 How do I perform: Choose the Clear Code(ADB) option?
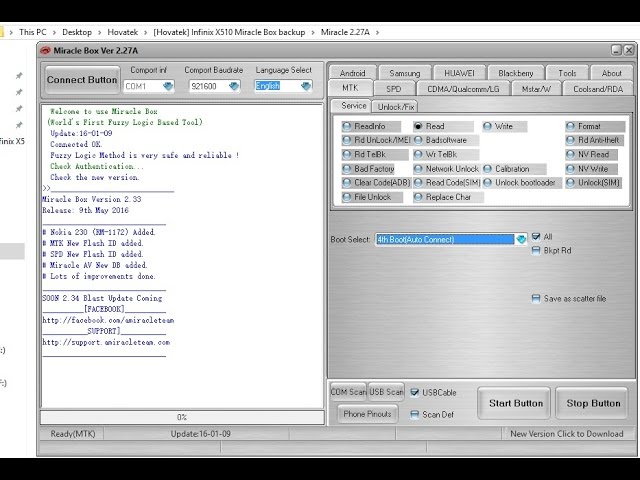click(x=347, y=182)
